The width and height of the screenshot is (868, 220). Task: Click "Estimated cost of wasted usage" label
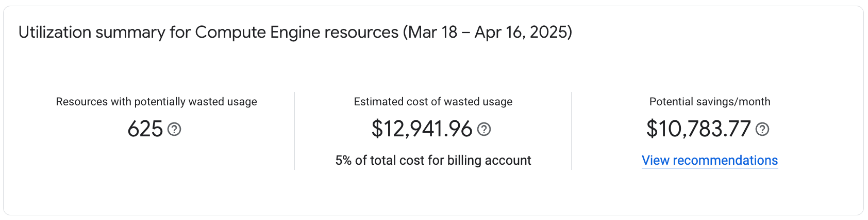pyautogui.click(x=433, y=102)
